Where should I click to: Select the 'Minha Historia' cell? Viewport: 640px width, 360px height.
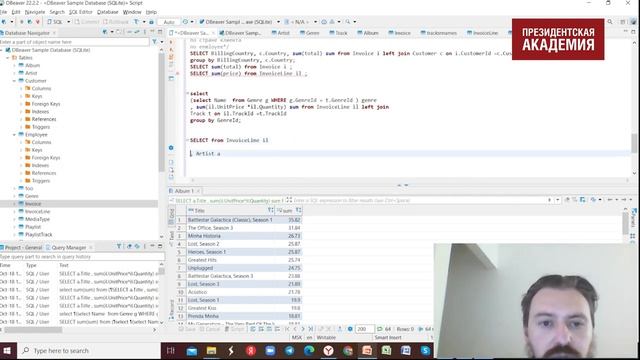point(231,236)
